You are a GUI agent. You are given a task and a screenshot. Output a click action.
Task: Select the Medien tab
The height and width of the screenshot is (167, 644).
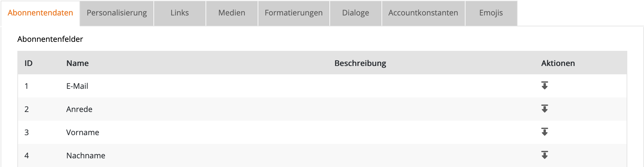232,13
